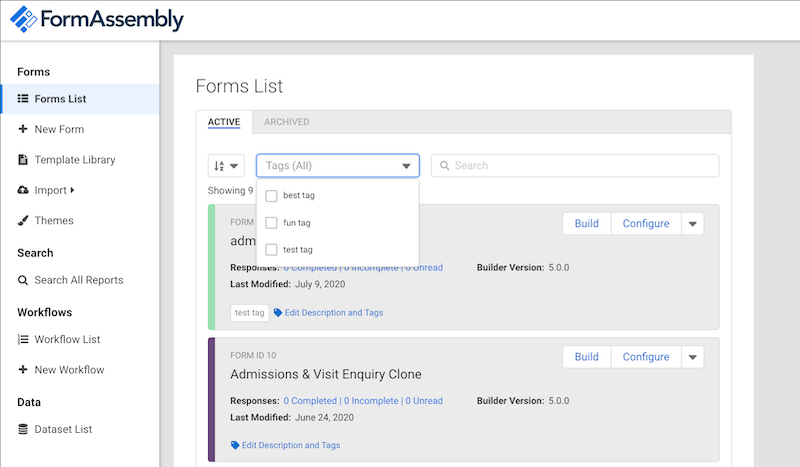Viewport: 800px width, 467px height.
Task: Click Edit Description and Tags for Admissions Clone
Action: click(291, 445)
